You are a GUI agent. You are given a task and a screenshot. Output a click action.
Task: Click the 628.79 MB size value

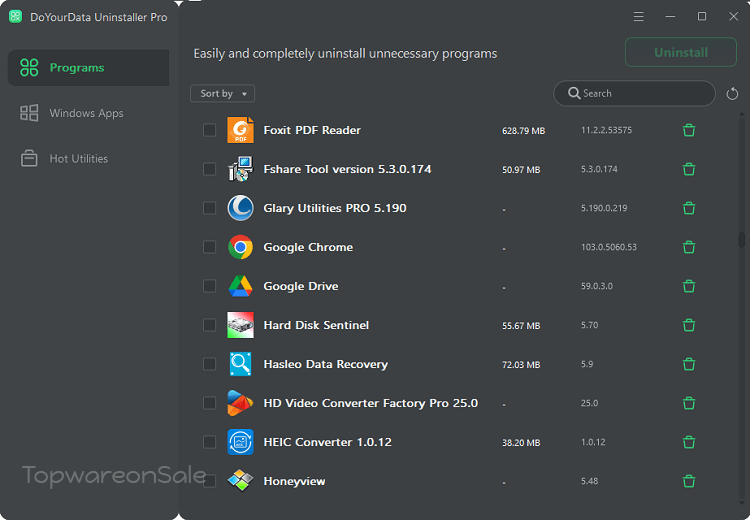[523, 131]
